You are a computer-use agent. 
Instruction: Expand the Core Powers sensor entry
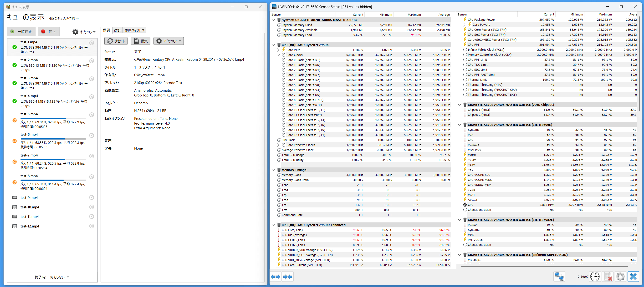(464, 25)
